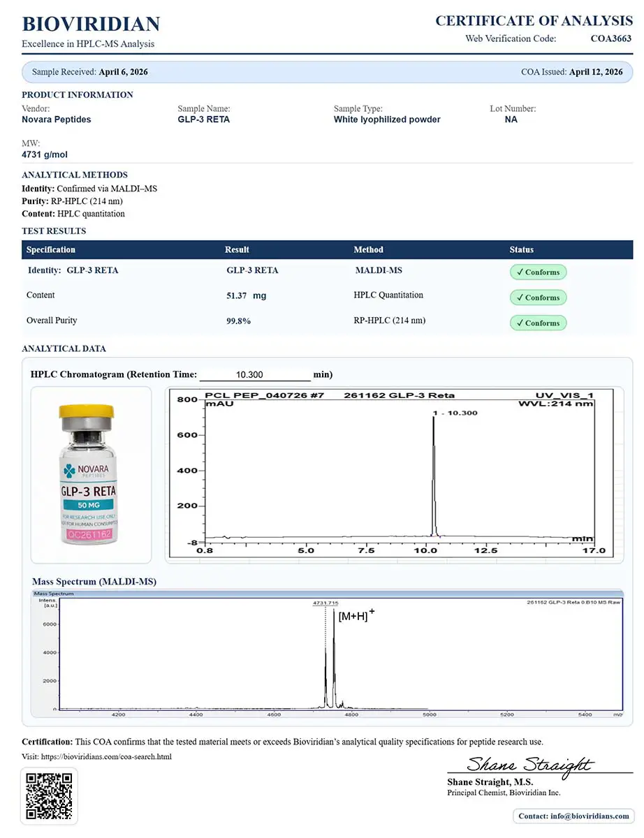Click the PRODUCT INFORMATION section heading
This screenshot has width=644, height=838.
click(x=78, y=95)
